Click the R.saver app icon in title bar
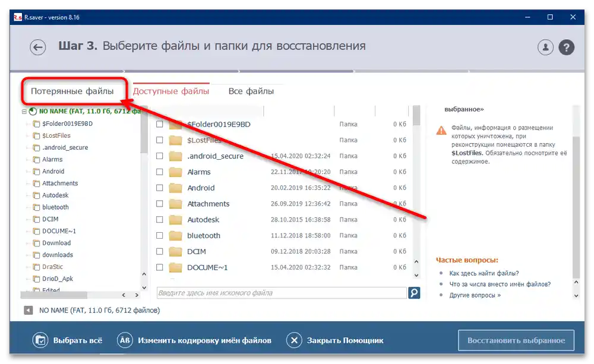The height and width of the screenshot is (364, 594). click(18, 17)
